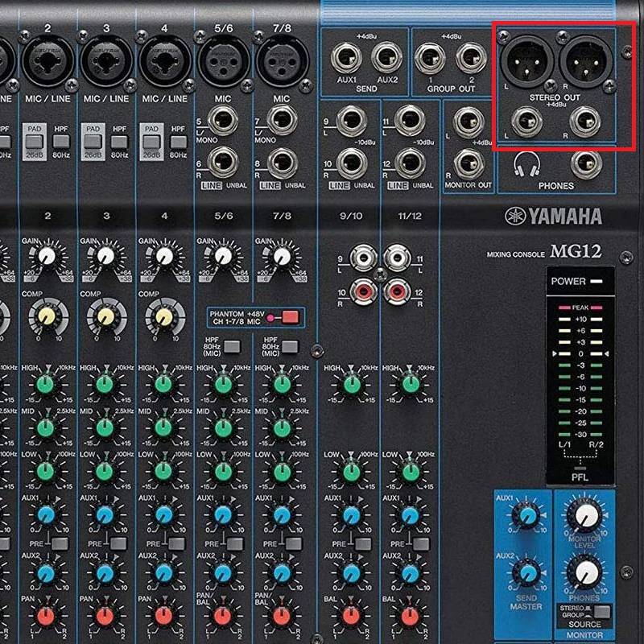Screen dimensions: 644x644
Task: Click GAIN knob on channel 7/8
Action: click(x=282, y=256)
